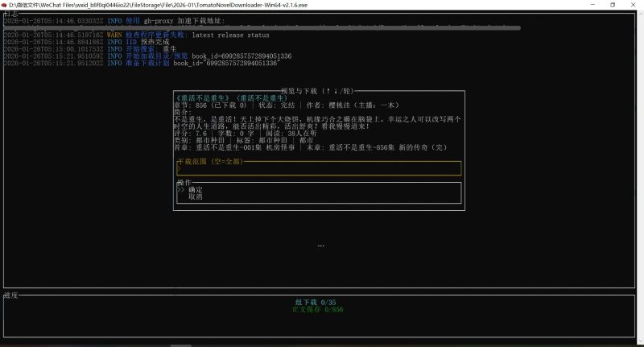Click the 评分: 7.6 text
Viewport: 644px width, 347px height.
(191, 134)
